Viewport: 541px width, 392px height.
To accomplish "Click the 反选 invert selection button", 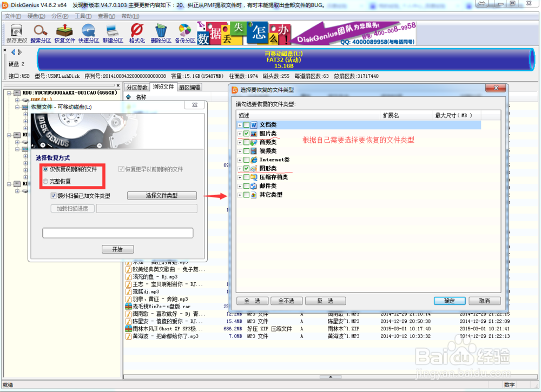I will 325,301.
